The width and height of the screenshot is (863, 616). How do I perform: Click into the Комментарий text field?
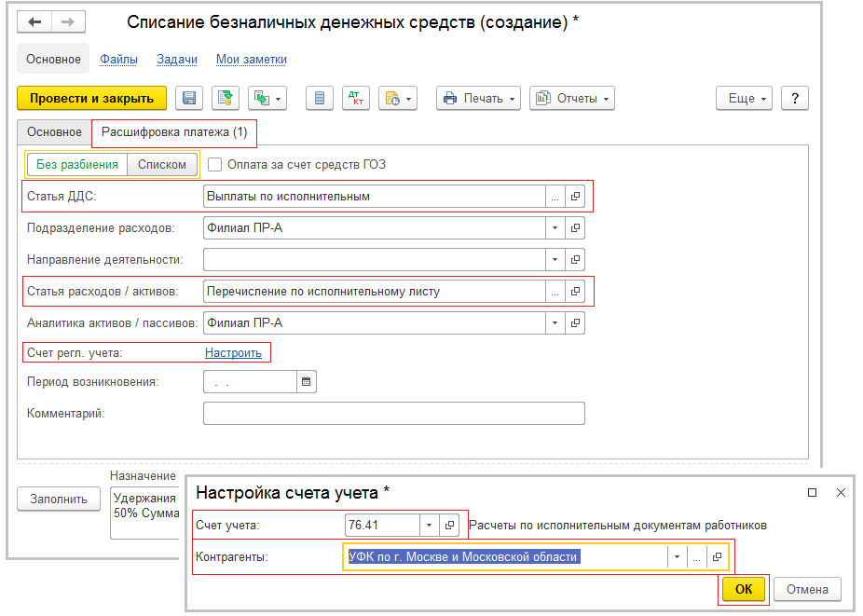[x=392, y=413]
